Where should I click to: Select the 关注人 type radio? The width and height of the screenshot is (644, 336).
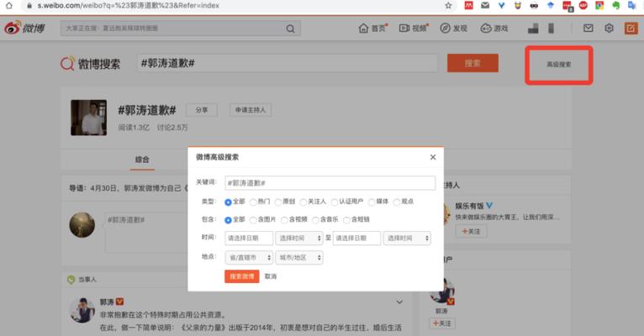(x=304, y=202)
